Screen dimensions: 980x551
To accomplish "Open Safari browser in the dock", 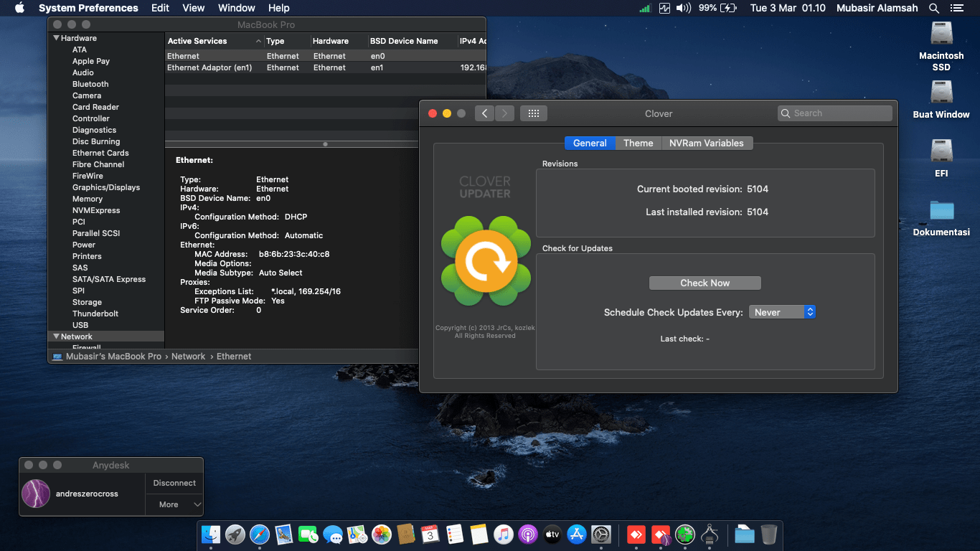I will (260, 534).
